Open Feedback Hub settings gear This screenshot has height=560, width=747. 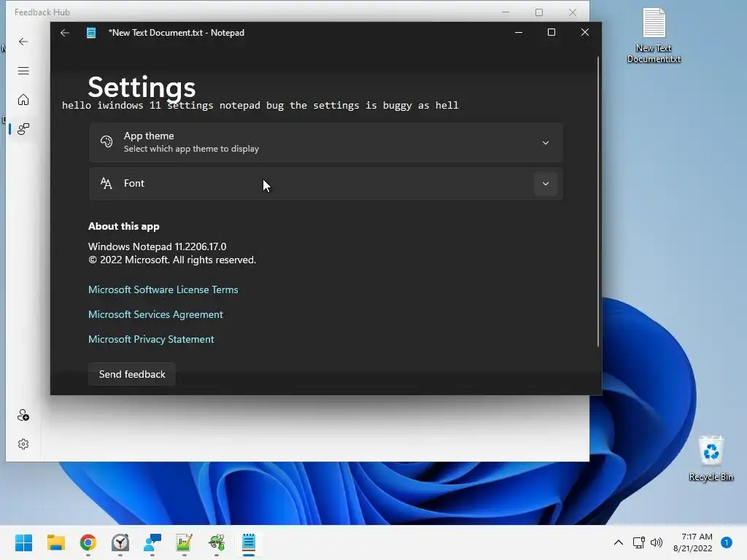23,444
